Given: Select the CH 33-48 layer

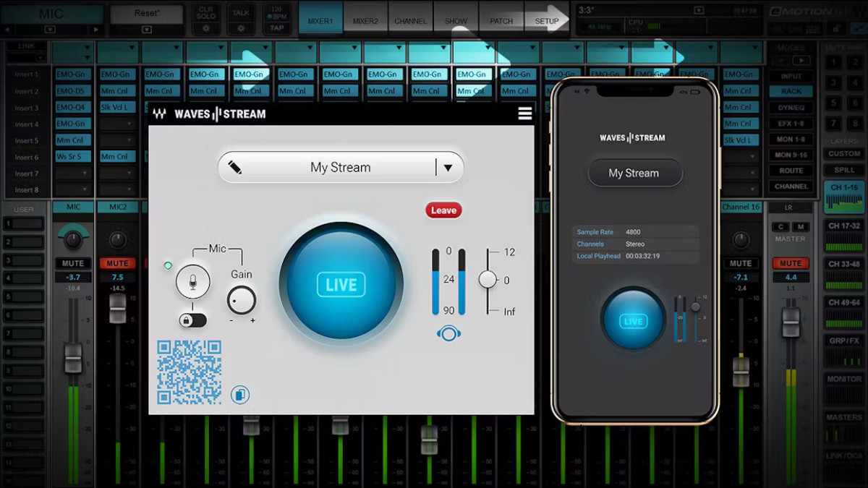Looking at the screenshot, I should click(844, 273).
